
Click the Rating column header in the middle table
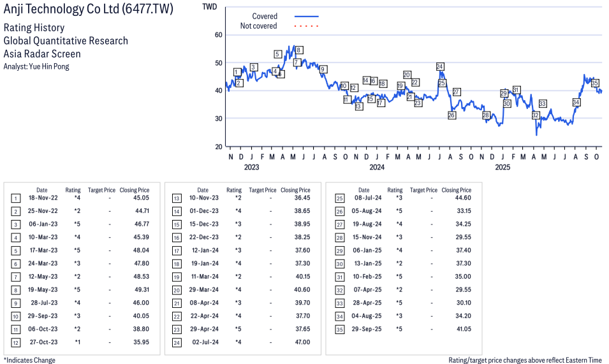click(x=234, y=190)
